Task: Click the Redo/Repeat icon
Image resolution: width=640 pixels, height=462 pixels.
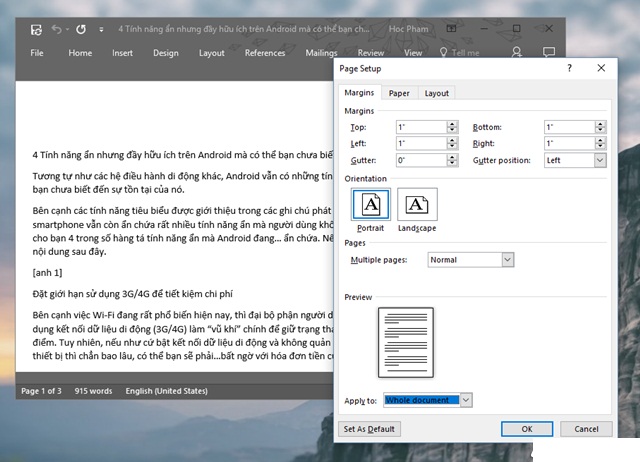Action: (80, 30)
